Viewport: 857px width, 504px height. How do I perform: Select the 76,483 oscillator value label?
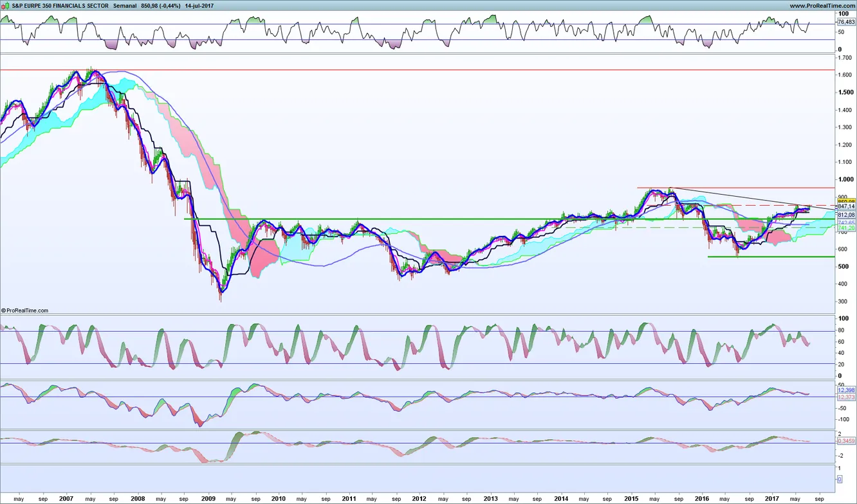click(x=846, y=22)
